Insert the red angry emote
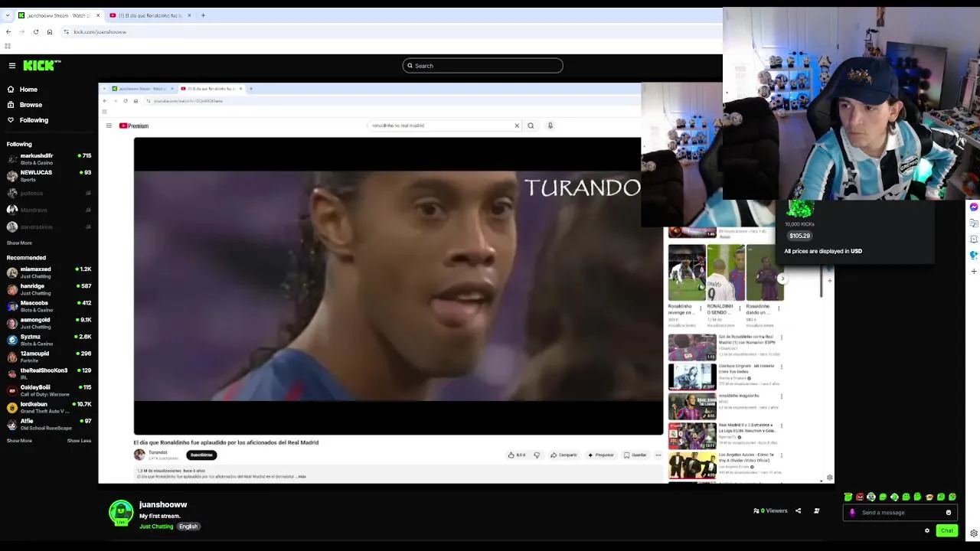 tap(860, 497)
